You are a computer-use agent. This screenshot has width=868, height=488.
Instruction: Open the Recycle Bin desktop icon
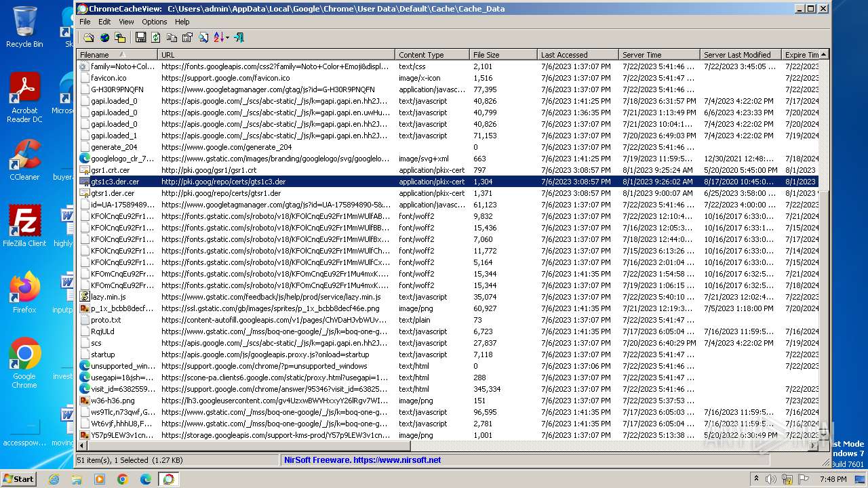[24, 27]
